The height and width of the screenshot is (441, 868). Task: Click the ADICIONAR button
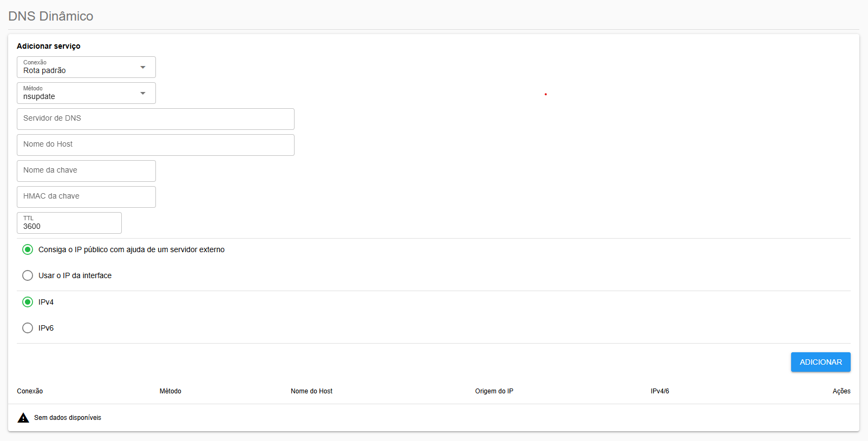tap(820, 362)
